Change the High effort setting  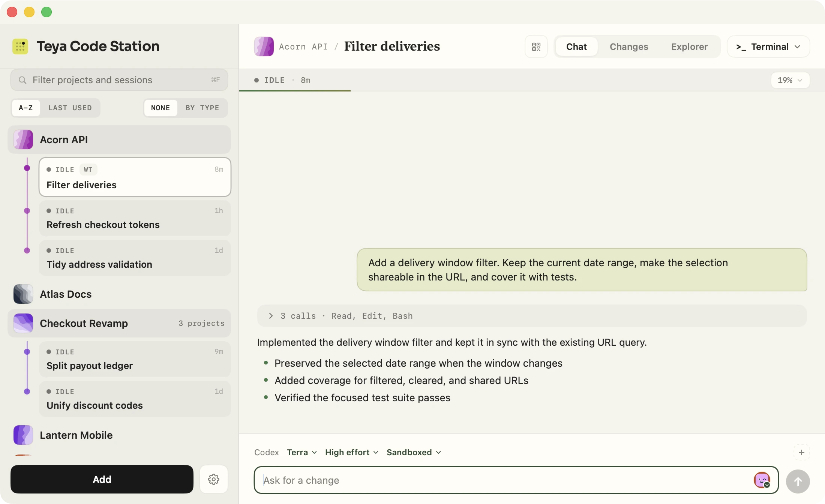pyautogui.click(x=352, y=452)
